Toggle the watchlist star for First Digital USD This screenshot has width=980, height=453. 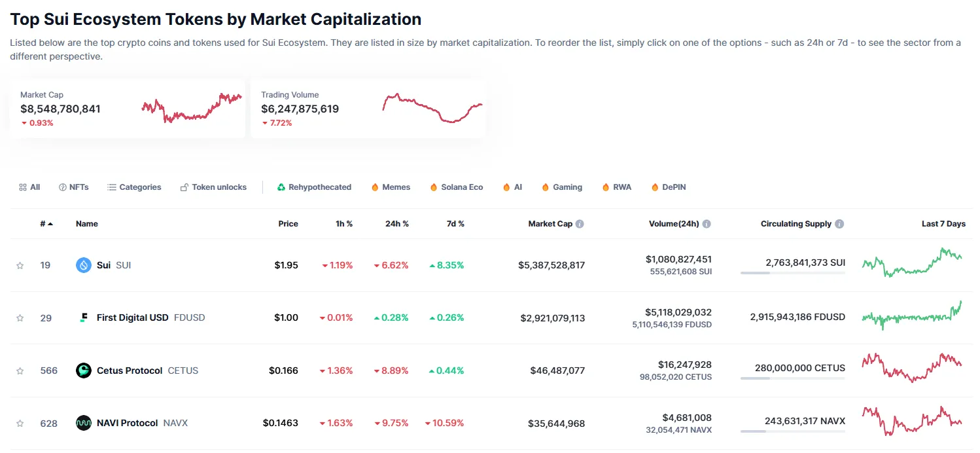(x=20, y=317)
